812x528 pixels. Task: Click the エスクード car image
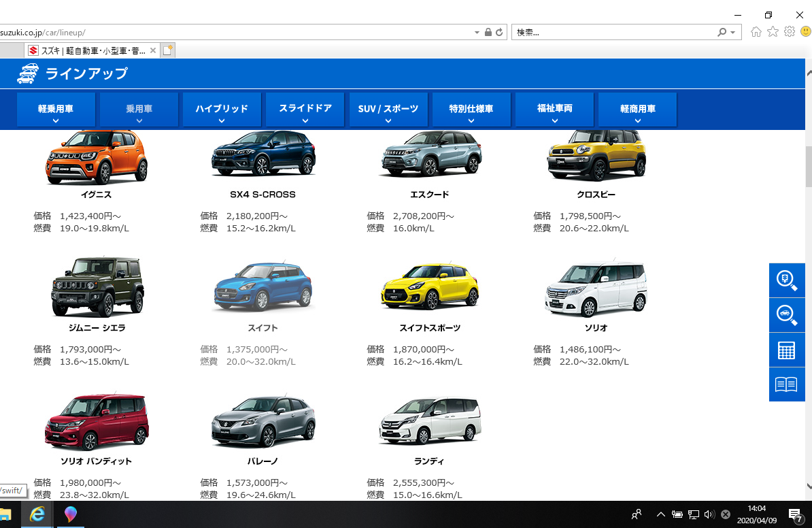click(x=430, y=153)
